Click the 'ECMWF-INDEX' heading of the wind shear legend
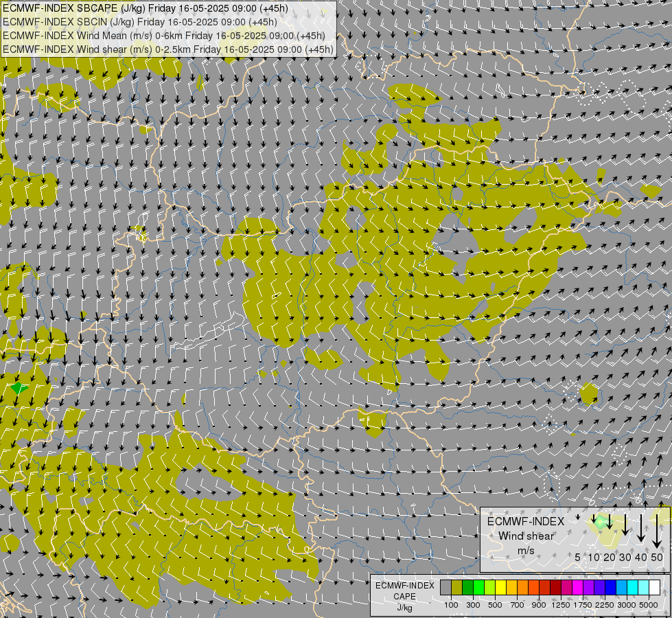672x618 pixels. pos(526,521)
